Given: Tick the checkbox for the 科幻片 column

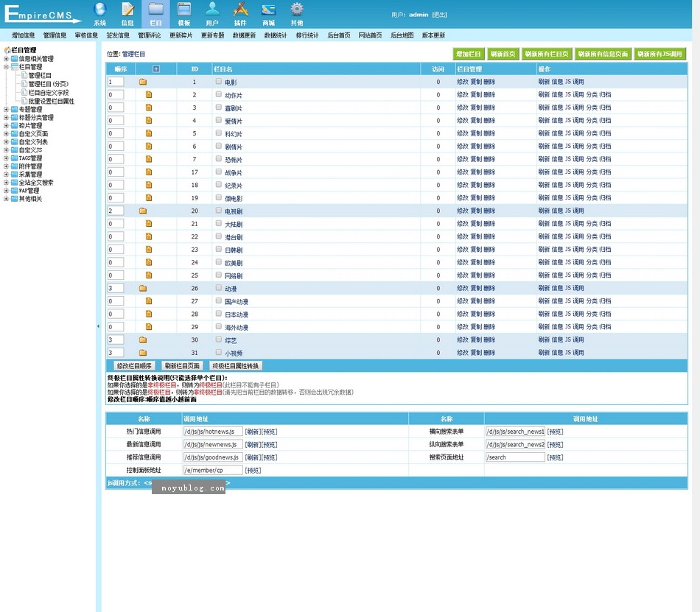Looking at the screenshot, I should tap(219, 133).
